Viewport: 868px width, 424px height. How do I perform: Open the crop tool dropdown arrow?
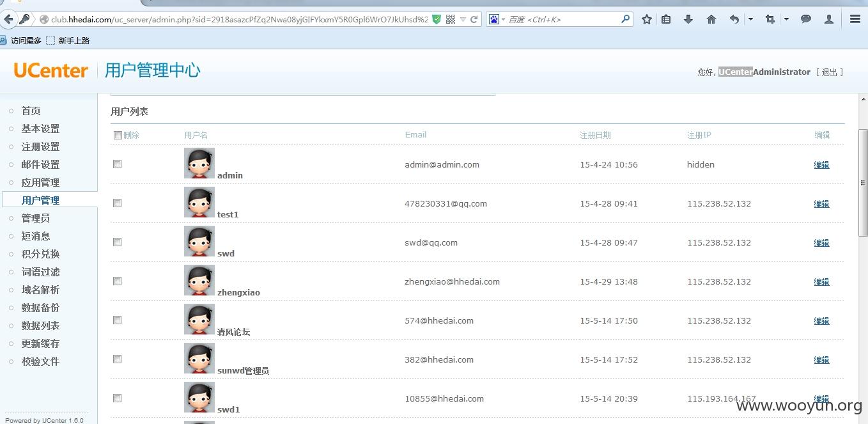click(x=786, y=19)
